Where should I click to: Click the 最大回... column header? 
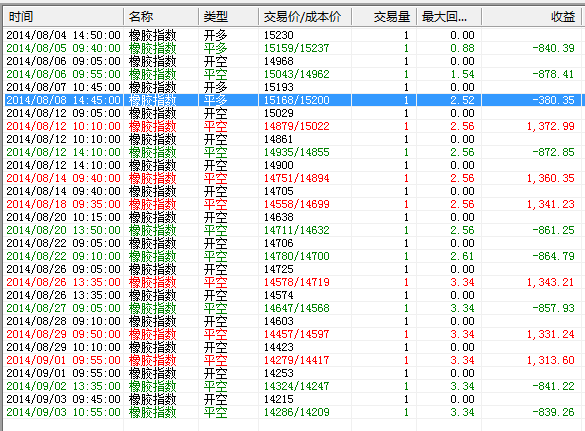coord(449,17)
